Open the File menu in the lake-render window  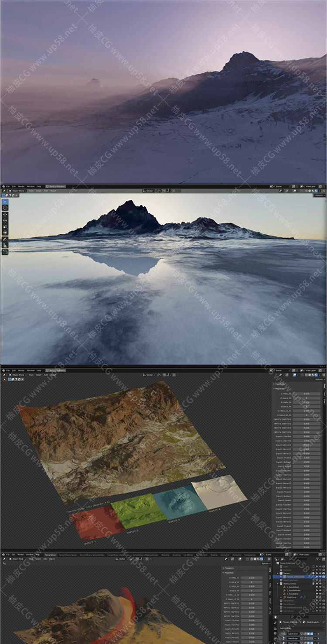click(x=8, y=186)
